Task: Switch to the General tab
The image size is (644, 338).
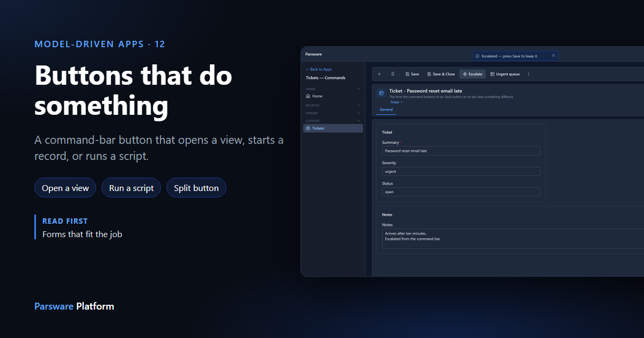Action: click(x=386, y=109)
